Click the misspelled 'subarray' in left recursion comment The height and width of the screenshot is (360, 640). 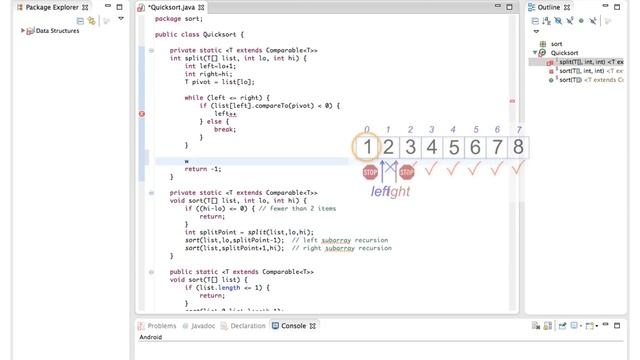point(337,240)
